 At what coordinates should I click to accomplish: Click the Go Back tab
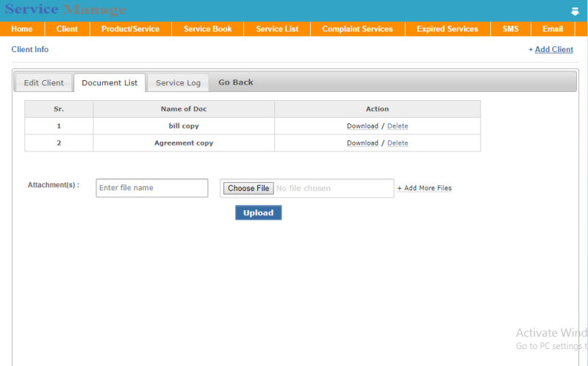(x=235, y=82)
